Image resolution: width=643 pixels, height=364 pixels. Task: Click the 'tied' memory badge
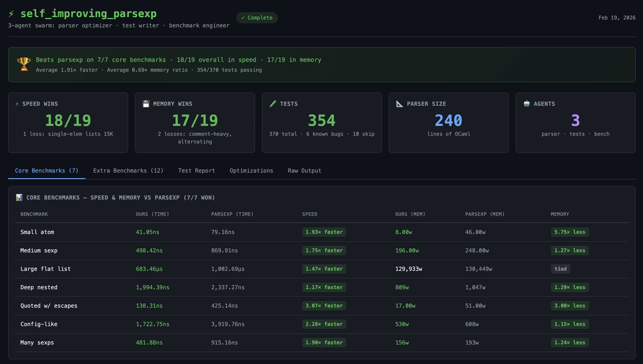coord(560,269)
